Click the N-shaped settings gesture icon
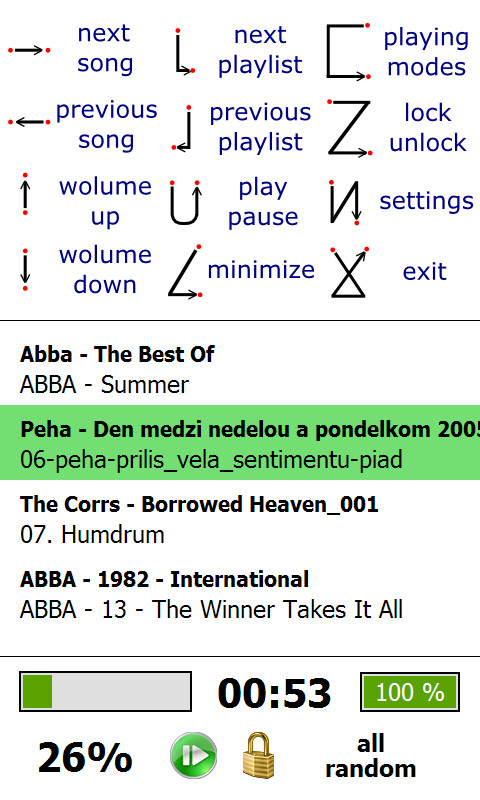The width and height of the screenshot is (480, 800). coord(346,202)
